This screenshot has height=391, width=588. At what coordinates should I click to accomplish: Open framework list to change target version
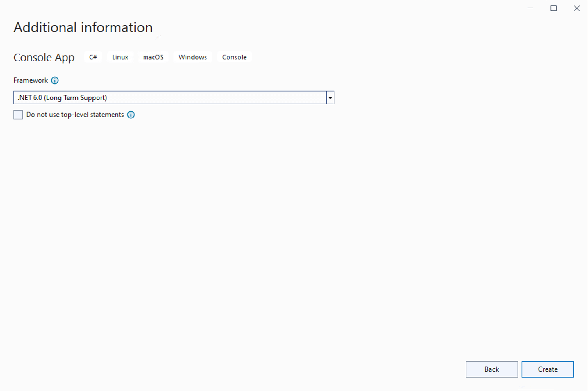330,97
